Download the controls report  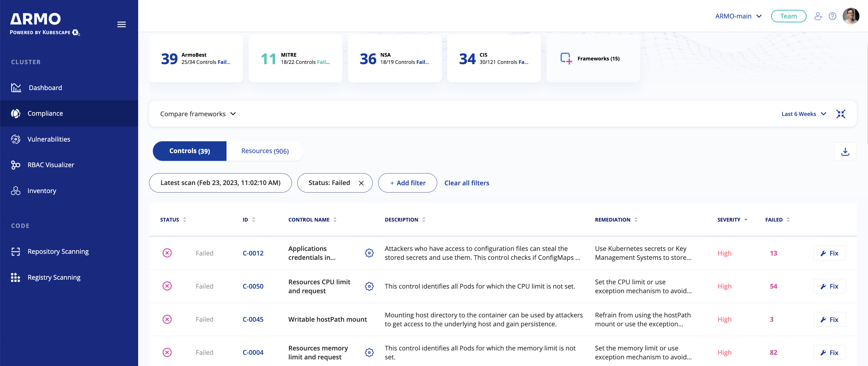pyautogui.click(x=845, y=152)
